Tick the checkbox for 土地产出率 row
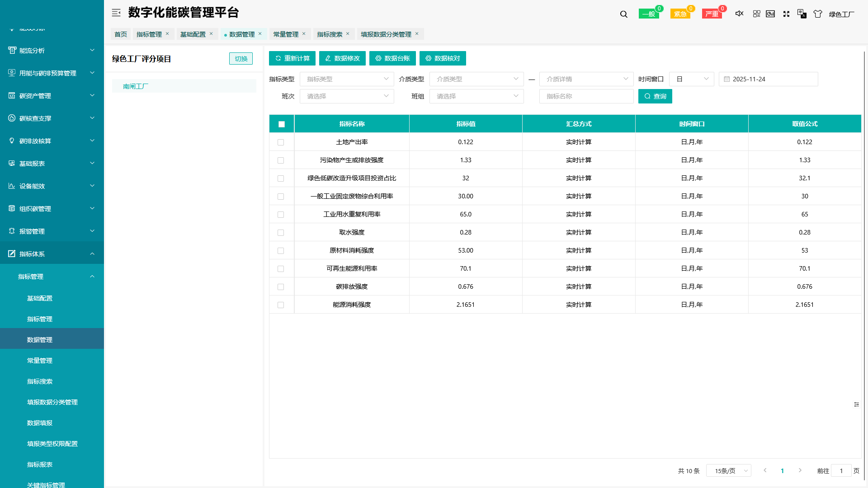 (282, 142)
